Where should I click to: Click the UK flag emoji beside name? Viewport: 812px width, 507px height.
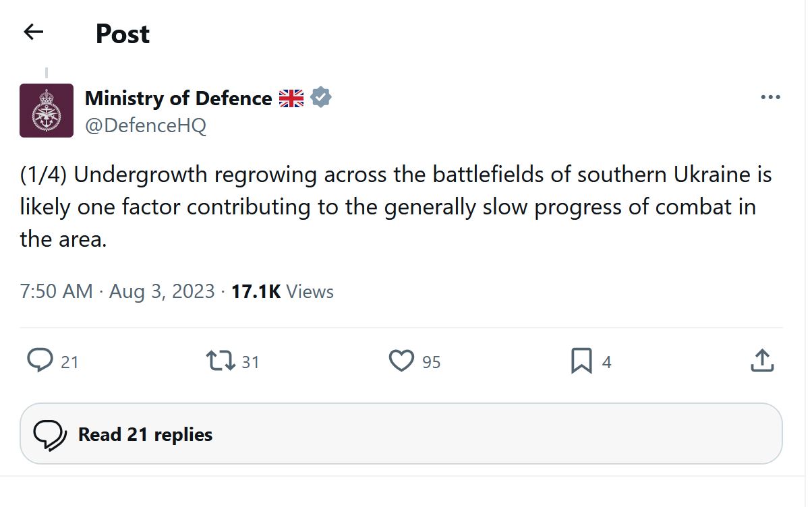point(291,98)
